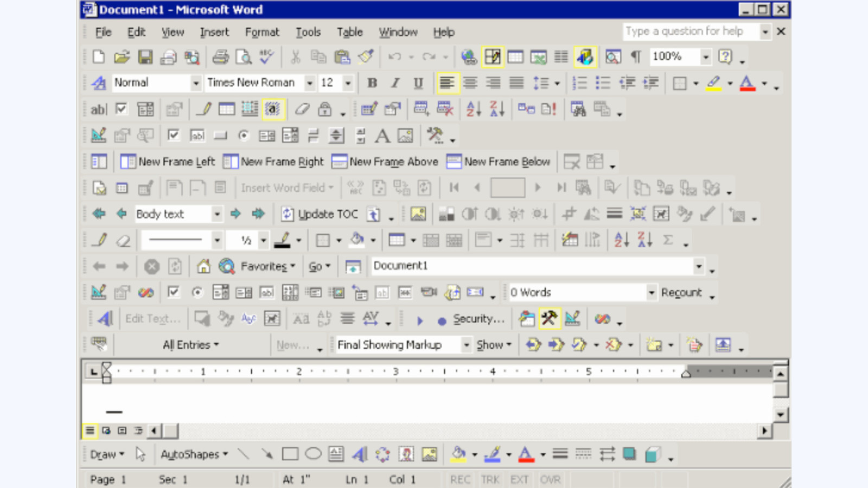Image resolution: width=868 pixels, height=488 pixels.
Task: Select Align Left paragraph button
Action: (x=447, y=83)
